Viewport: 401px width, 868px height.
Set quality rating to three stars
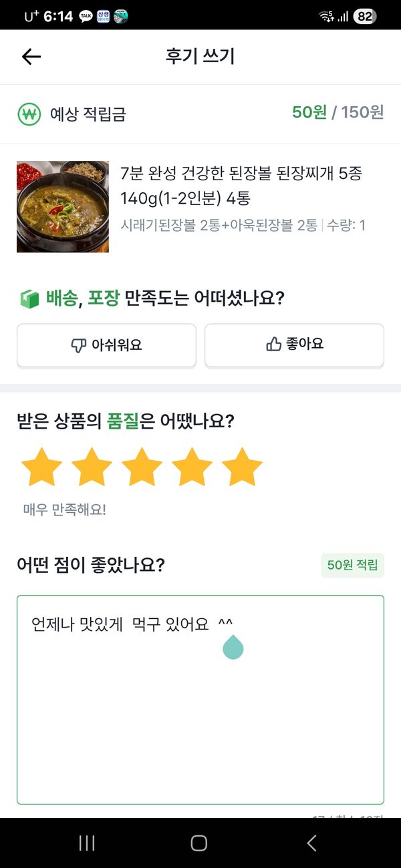(x=142, y=467)
